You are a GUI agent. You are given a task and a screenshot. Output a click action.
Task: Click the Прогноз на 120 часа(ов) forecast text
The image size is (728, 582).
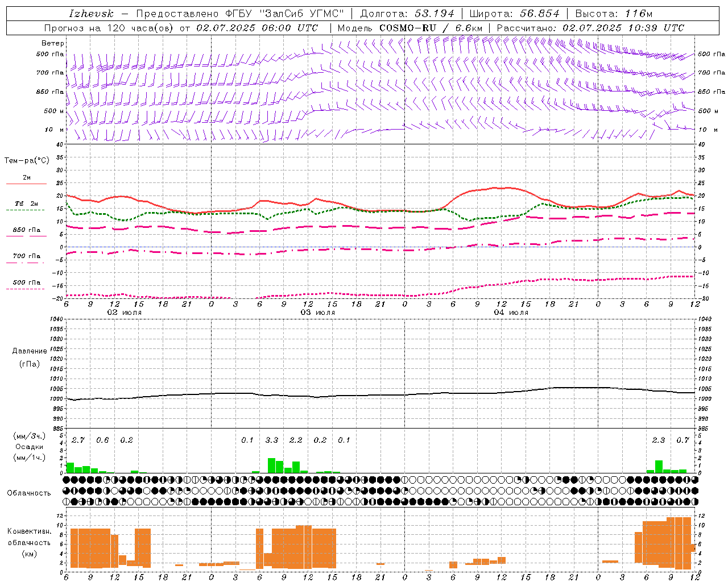[110, 28]
